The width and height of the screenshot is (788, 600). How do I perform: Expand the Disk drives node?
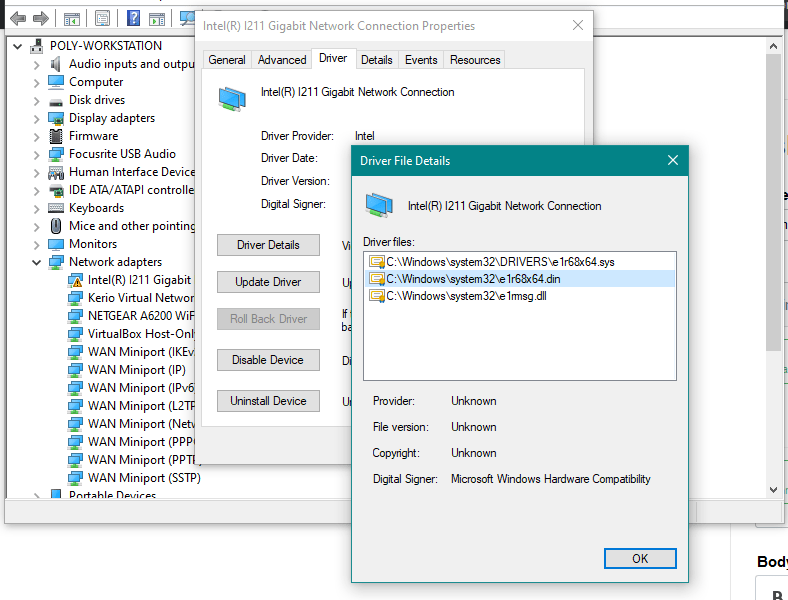pos(36,101)
